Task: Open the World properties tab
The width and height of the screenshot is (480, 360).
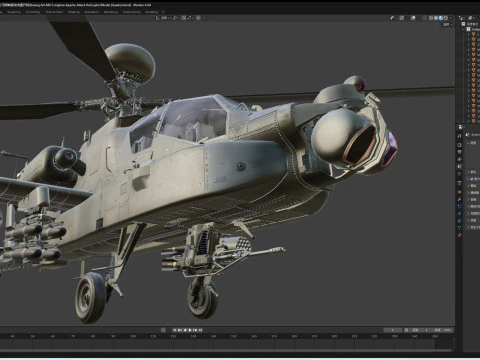Action: (x=459, y=174)
